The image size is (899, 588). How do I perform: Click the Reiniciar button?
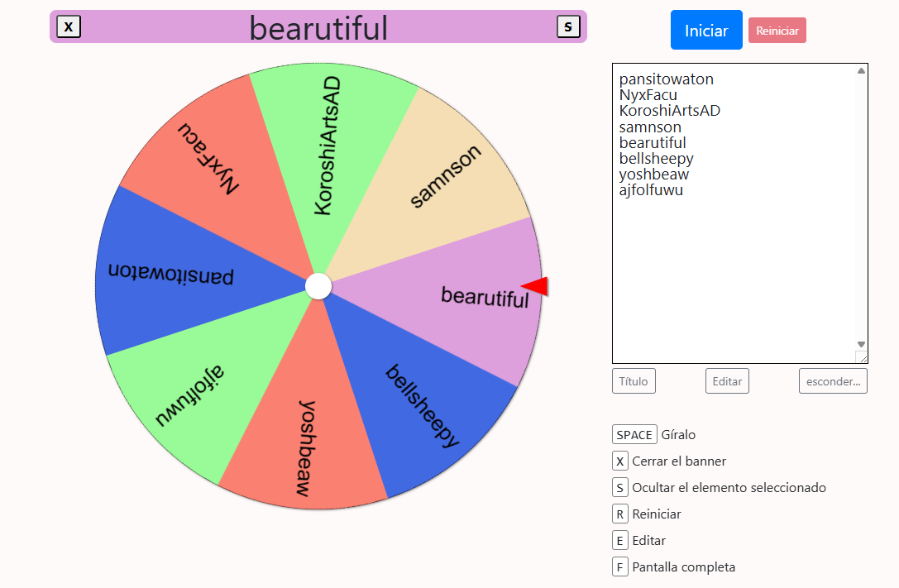click(777, 31)
